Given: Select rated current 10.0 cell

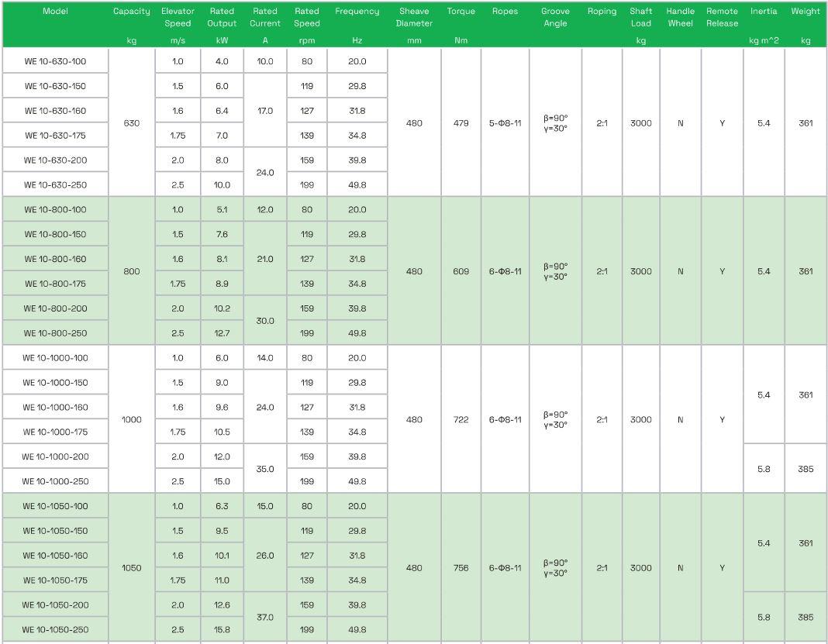Looking at the screenshot, I should tap(265, 61).
